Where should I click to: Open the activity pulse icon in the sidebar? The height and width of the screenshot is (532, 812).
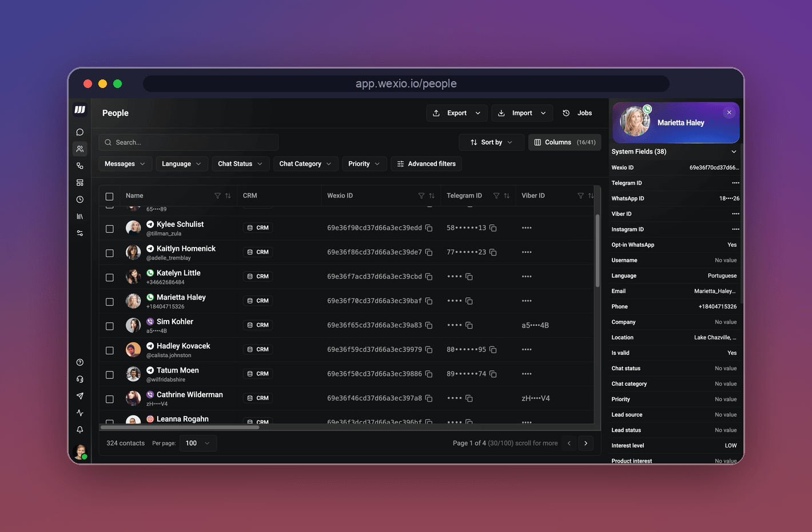(x=80, y=413)
